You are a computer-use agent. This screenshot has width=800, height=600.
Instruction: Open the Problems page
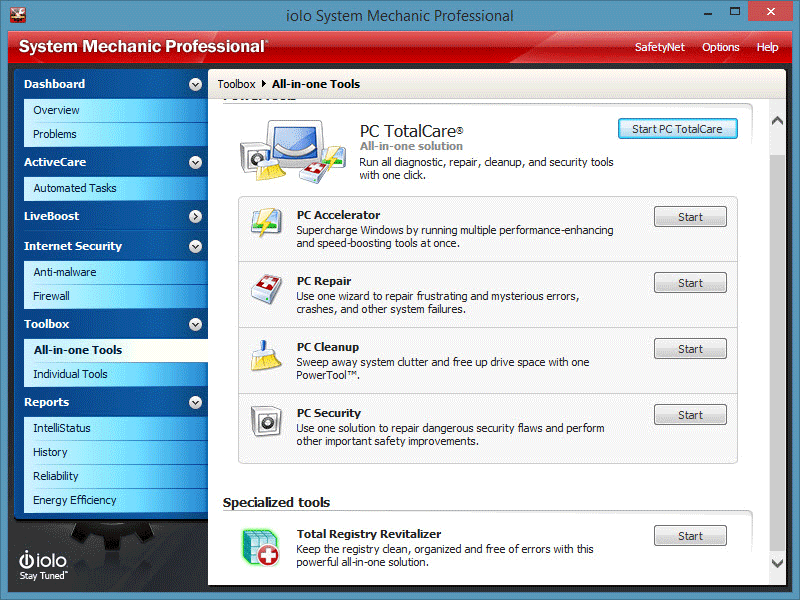click(116, 134)
